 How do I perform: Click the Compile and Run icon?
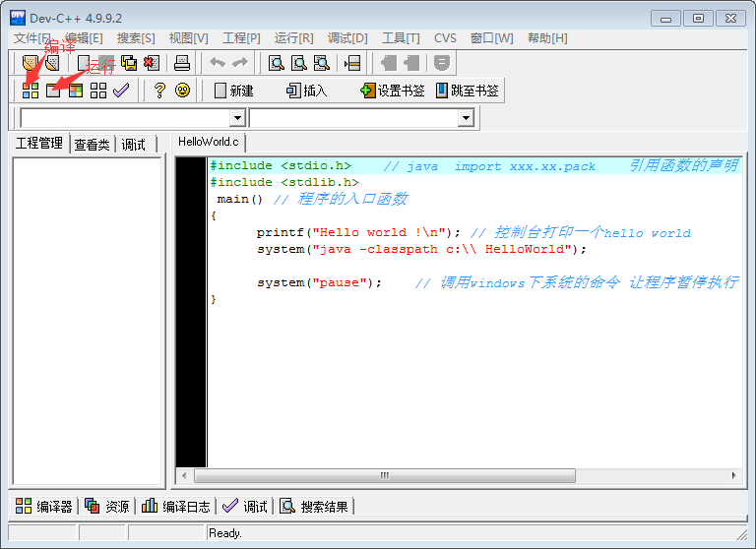tap(76, 91)
